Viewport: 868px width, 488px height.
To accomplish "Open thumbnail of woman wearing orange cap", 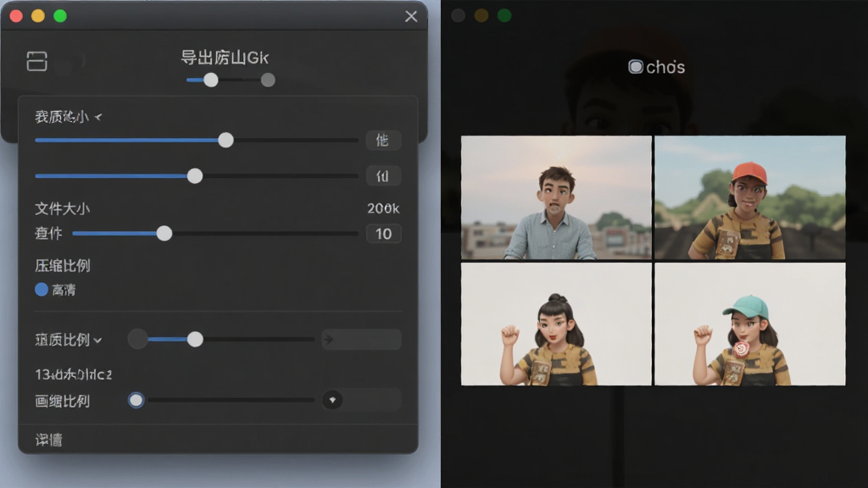I will (x=750, y=197).
